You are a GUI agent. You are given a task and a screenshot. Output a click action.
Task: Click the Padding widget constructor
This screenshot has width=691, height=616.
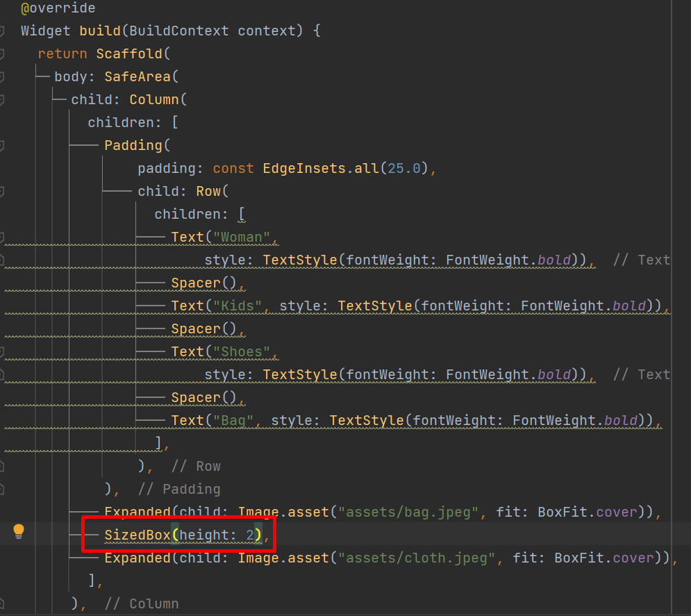point(133,145)
